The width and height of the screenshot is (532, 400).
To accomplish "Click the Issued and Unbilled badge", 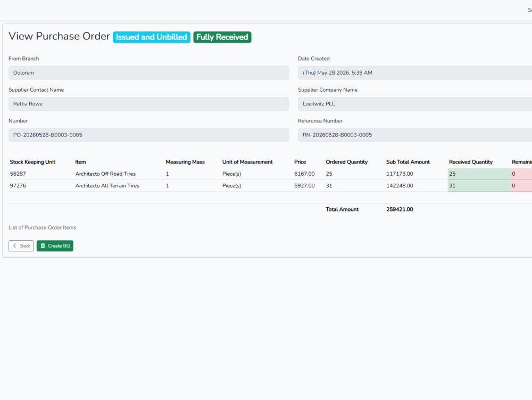I will pos(151,37).
